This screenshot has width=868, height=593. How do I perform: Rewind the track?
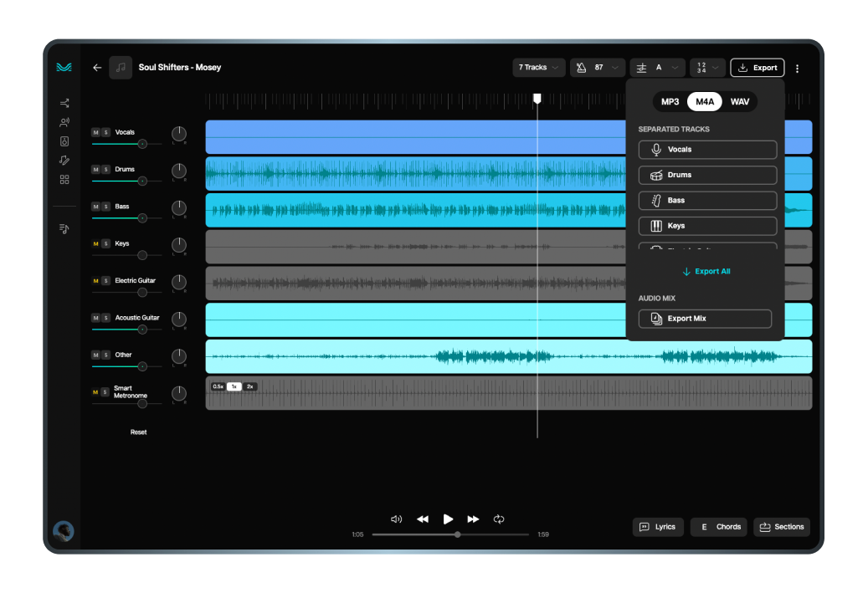click(x=423, y=519)
